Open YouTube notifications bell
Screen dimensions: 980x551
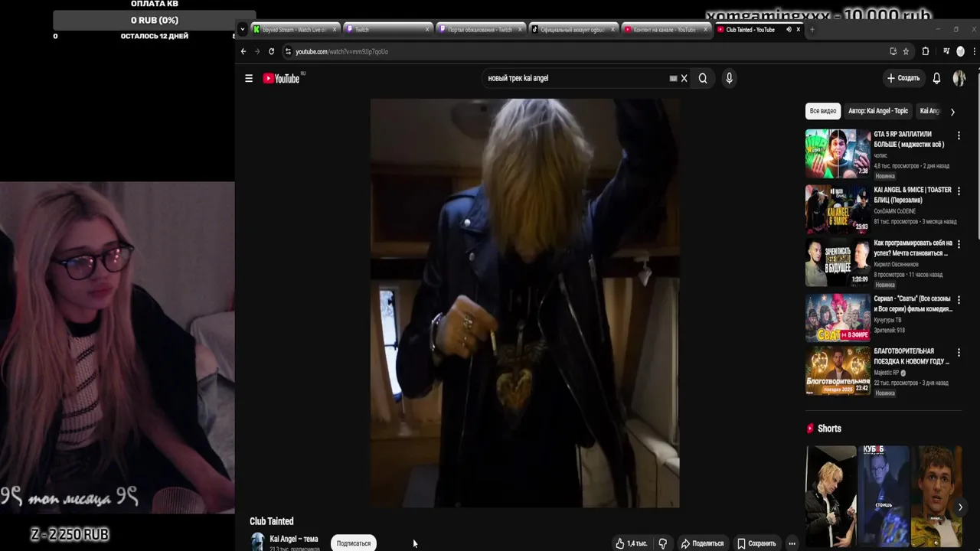[x=936, y=78]
